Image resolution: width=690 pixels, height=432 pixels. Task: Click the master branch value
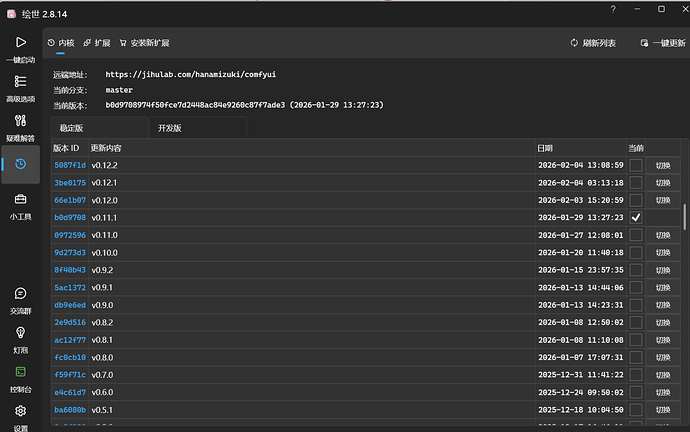(119, 90)
